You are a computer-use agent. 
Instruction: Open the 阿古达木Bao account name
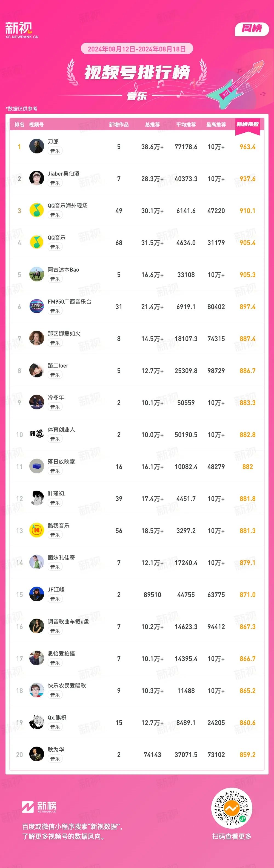pos(63,270)
